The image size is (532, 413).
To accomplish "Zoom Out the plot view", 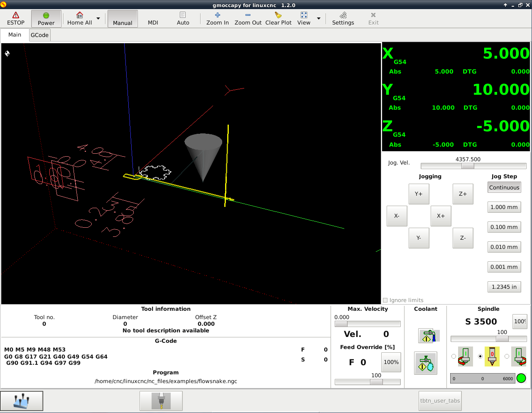I will (x=248, y=19).
